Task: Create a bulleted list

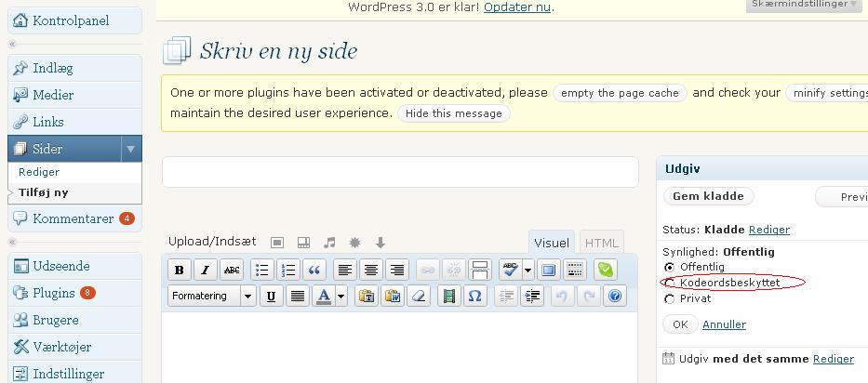Action: [262, 270]
